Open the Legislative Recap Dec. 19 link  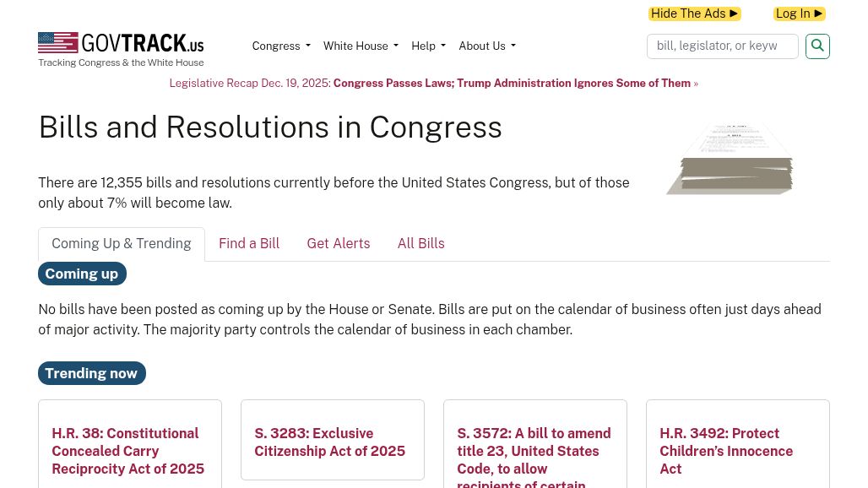click(x=433, y=83)
